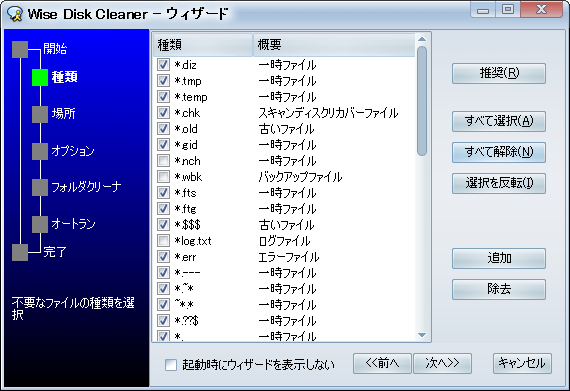Image resolution: width=570 pixels, height=391 pixels.
Task: Toggle the *.err error file checkbox
Action: click(163, 257)
